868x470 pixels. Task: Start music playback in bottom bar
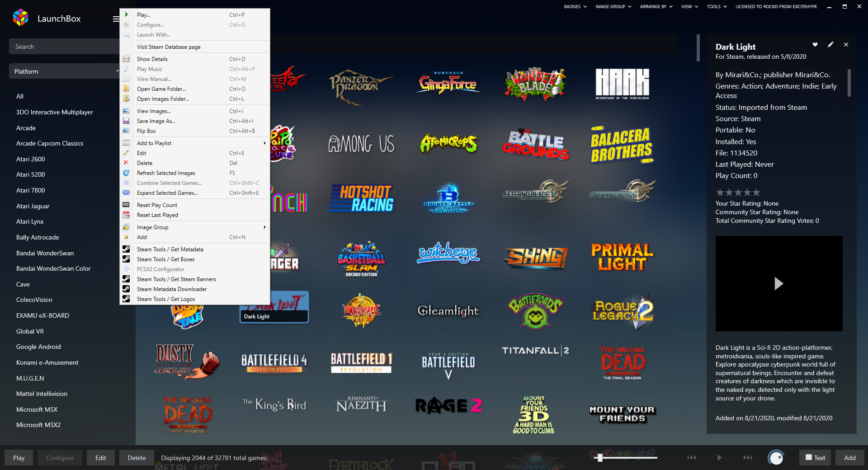click(719, 458)
